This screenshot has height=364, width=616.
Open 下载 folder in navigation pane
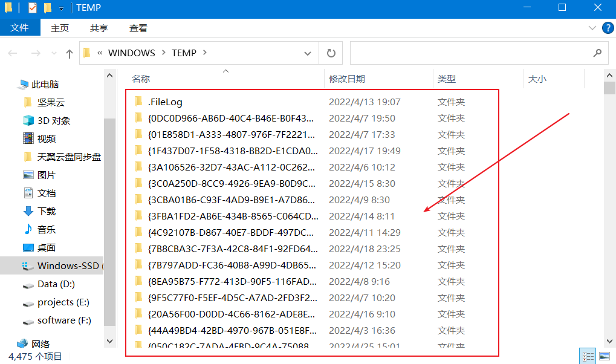pyautogui.click(x=46, y=211)
